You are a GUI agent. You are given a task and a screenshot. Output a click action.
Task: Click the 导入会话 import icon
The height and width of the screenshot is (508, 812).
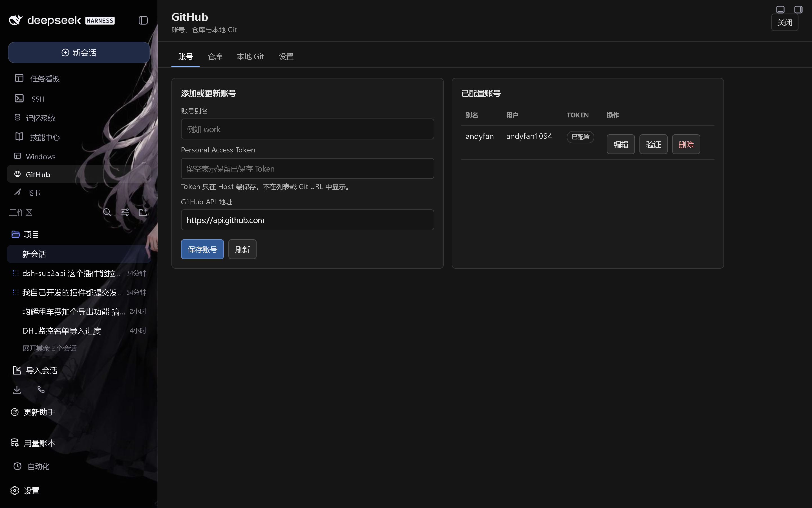[x=17, y=370]
